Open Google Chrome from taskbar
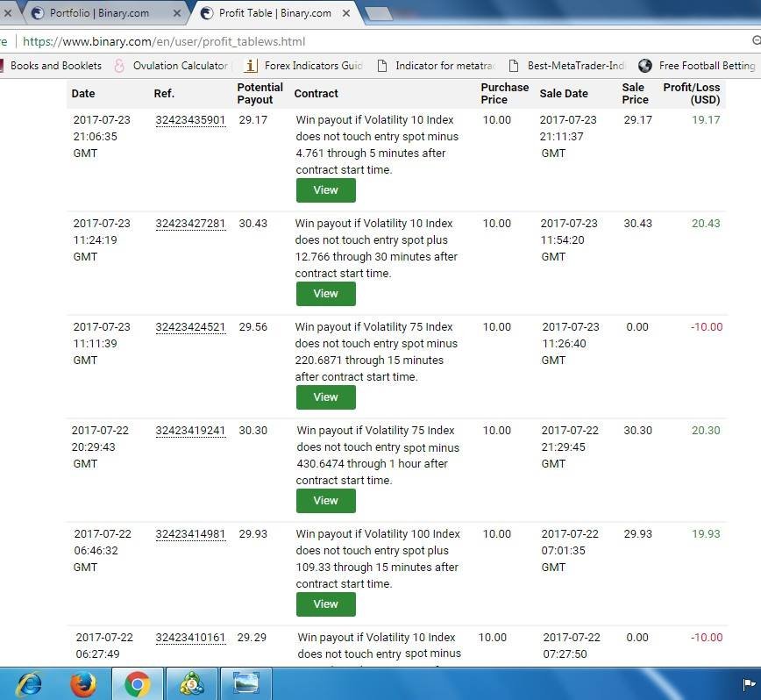The width and height of the screenshot is (761, 700). coord(138,684)
